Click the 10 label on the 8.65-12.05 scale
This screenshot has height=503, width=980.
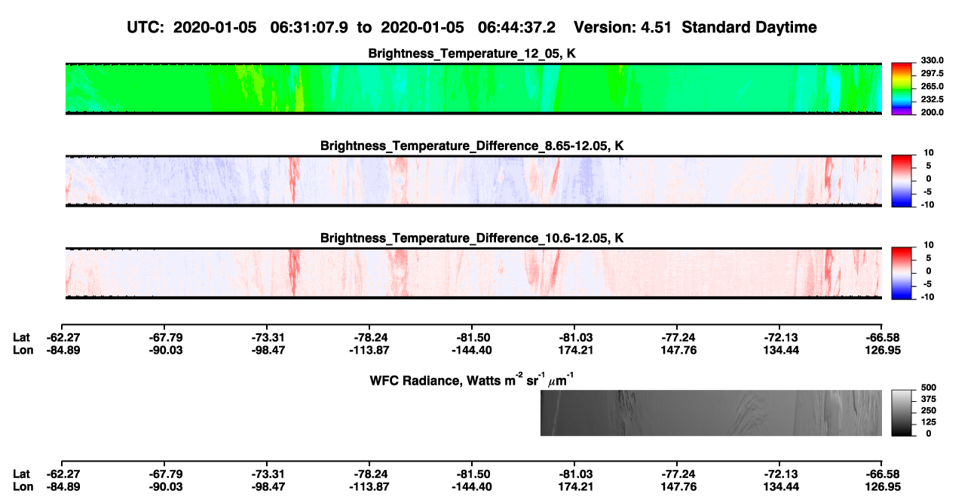click(930, 152)
